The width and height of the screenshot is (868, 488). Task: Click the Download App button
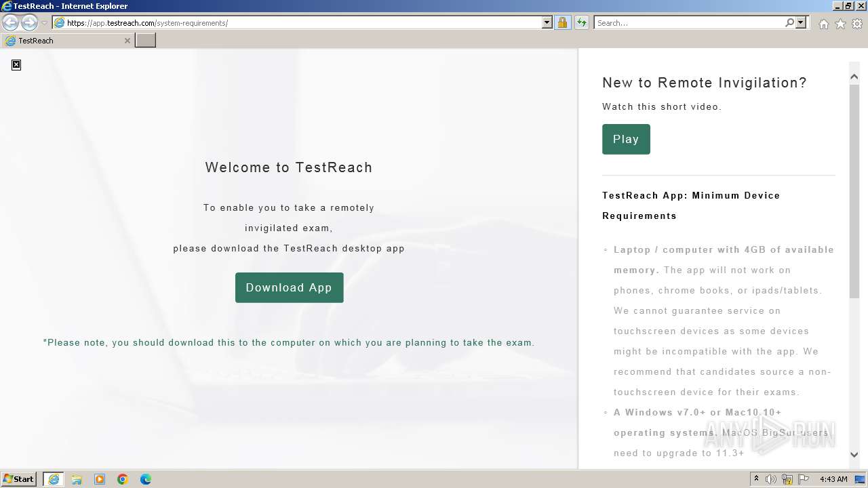[290, 287]
